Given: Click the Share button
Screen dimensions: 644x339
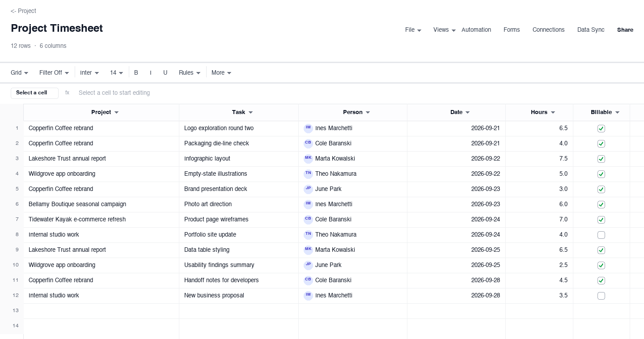Looking at the screenshot, I should click(625, 30).
